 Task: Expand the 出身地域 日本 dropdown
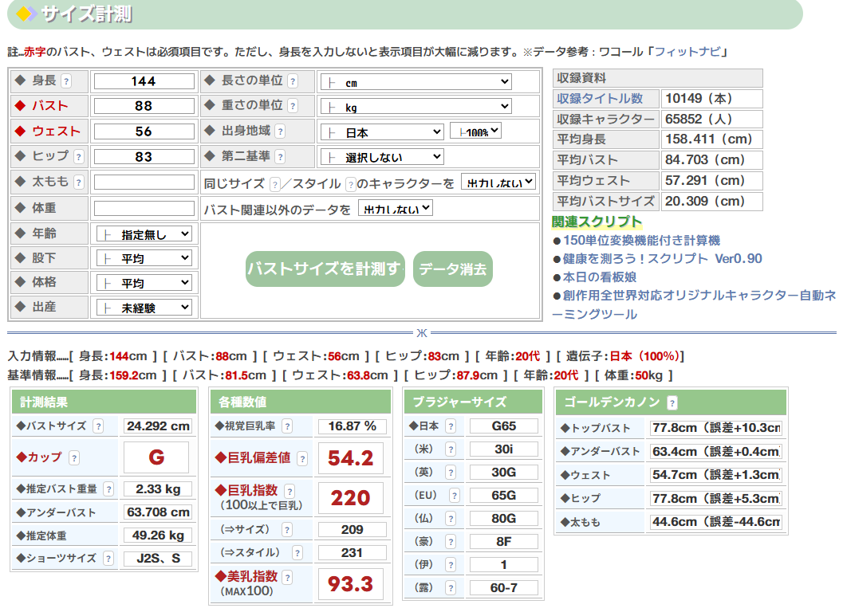(x=381, y=132)
